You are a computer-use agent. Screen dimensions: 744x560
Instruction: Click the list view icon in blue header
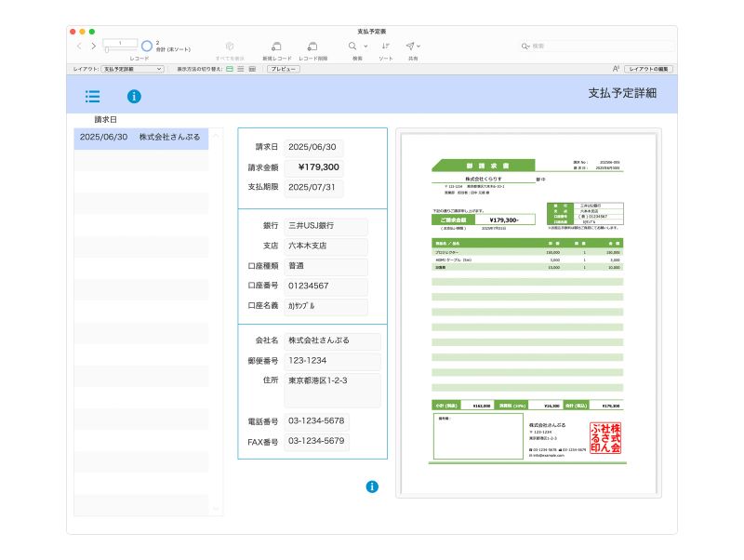(92, 96)
